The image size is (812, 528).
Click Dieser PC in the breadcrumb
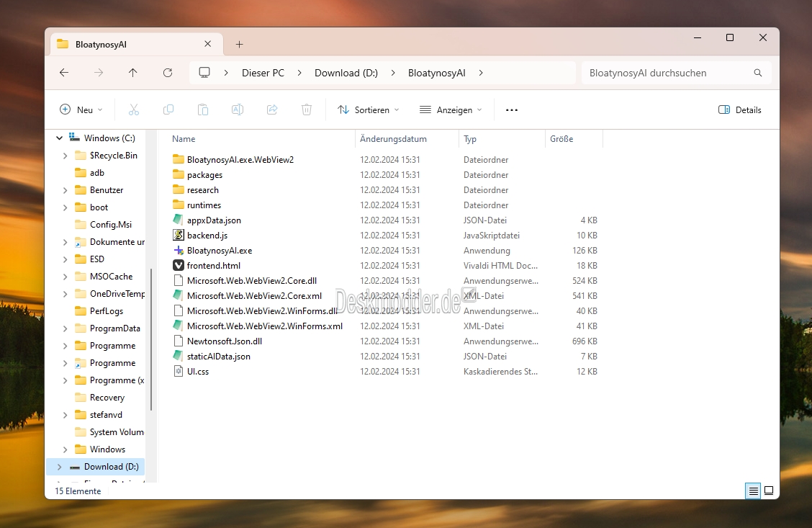coord(263,73)
